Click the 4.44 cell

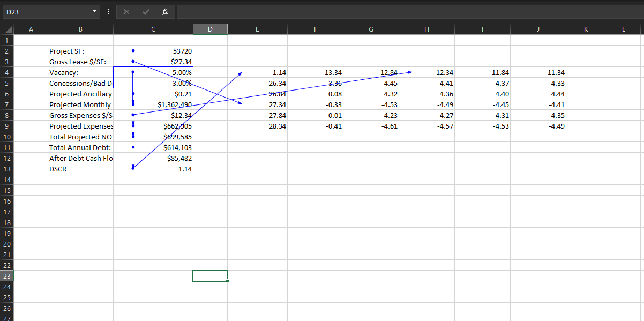[x=538, y=94]
